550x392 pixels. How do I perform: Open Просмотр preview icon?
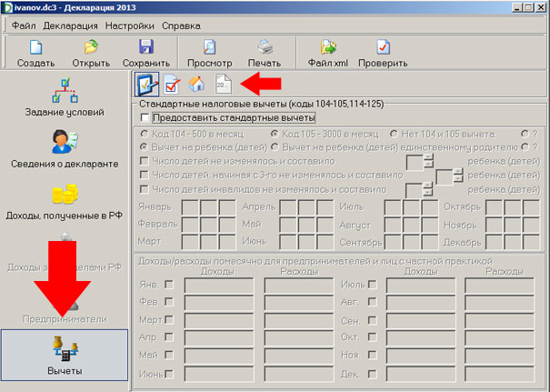tap(209, 53)
